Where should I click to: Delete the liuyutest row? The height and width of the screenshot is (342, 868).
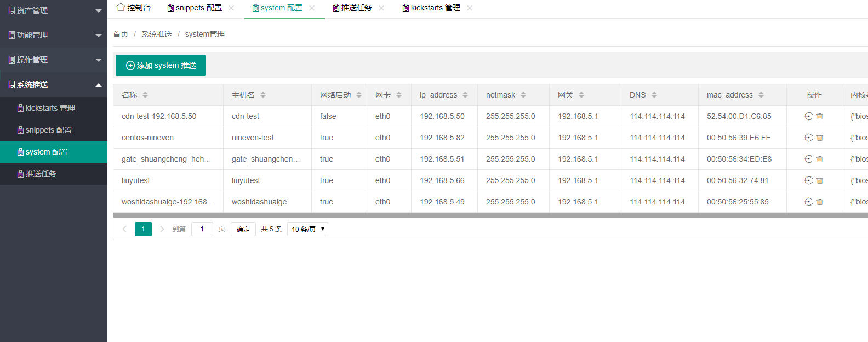820,180
